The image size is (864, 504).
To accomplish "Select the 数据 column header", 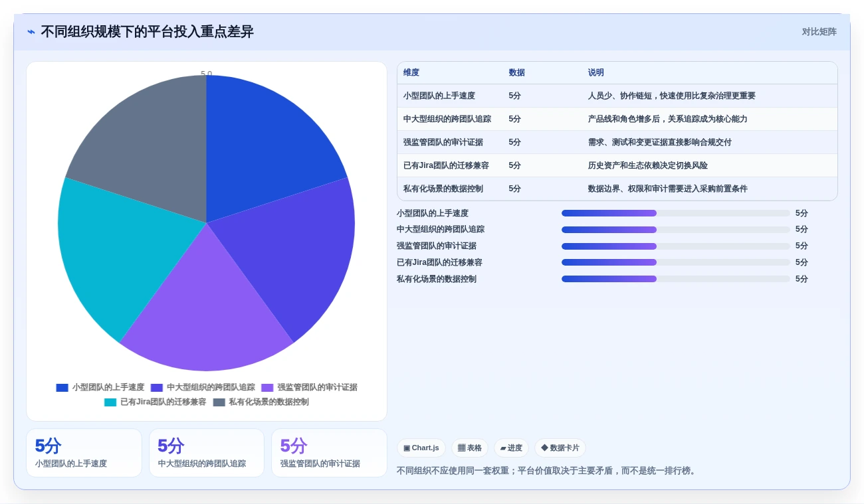I will pyautogui.click(x=517, y=73).
